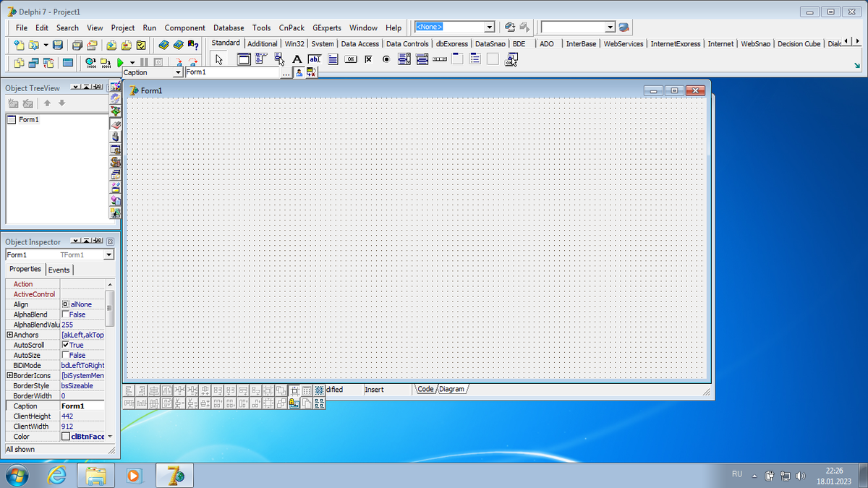Toggle the AlphaBlend checkbox
This screenshot has width=868, height=488.
pos(66,315)
